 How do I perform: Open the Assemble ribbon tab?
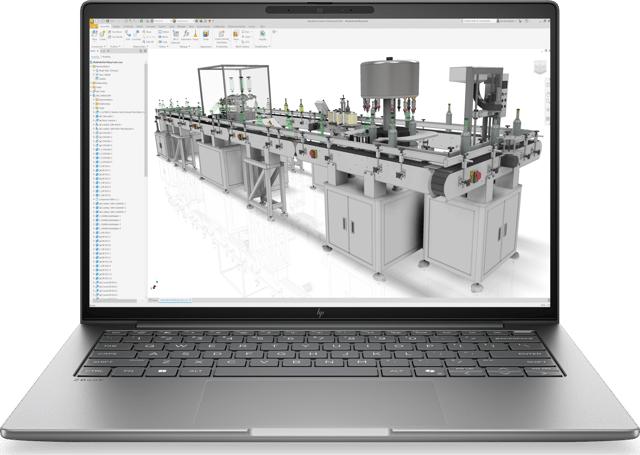(x=105, y=26)
